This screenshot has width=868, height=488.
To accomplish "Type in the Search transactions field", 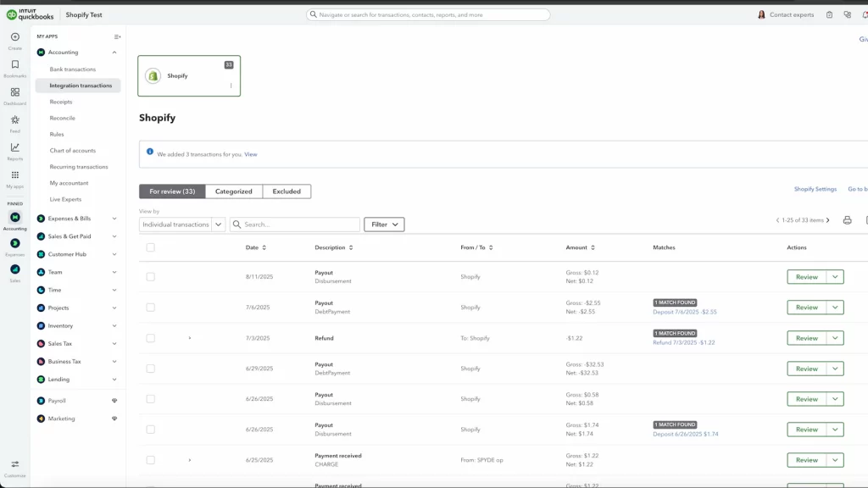I will click(297, 224).
